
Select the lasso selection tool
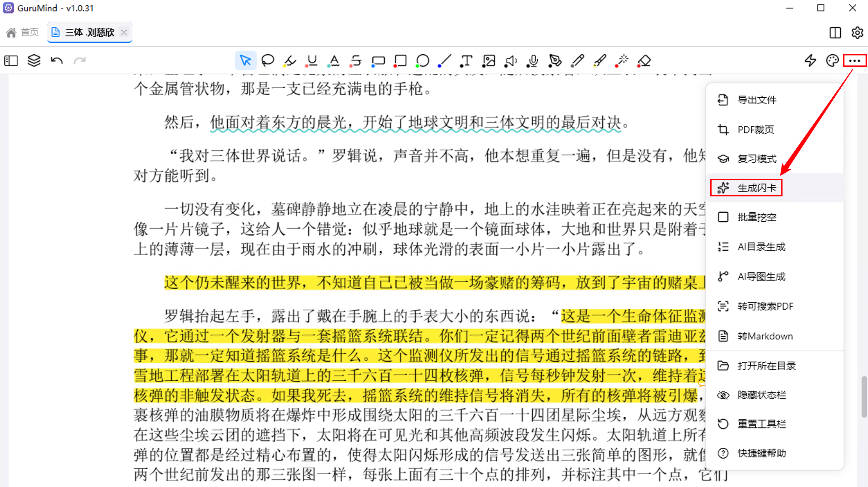pos(268,61)
